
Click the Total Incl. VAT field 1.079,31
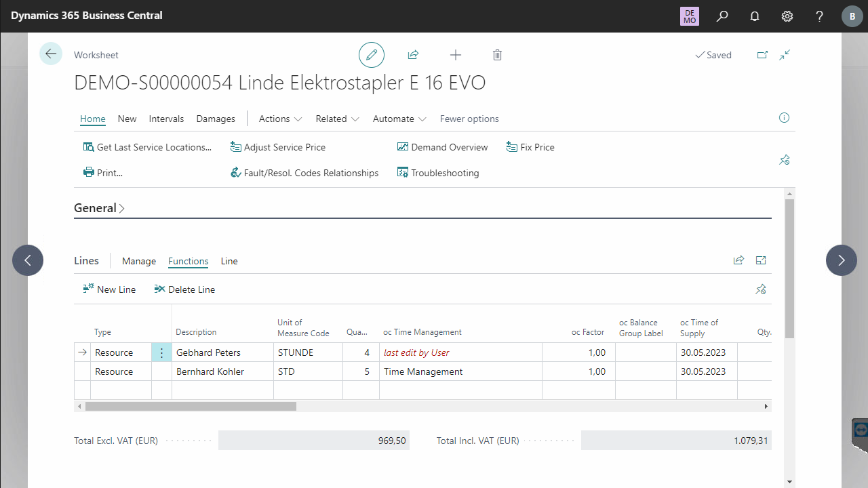coord(676,441)
